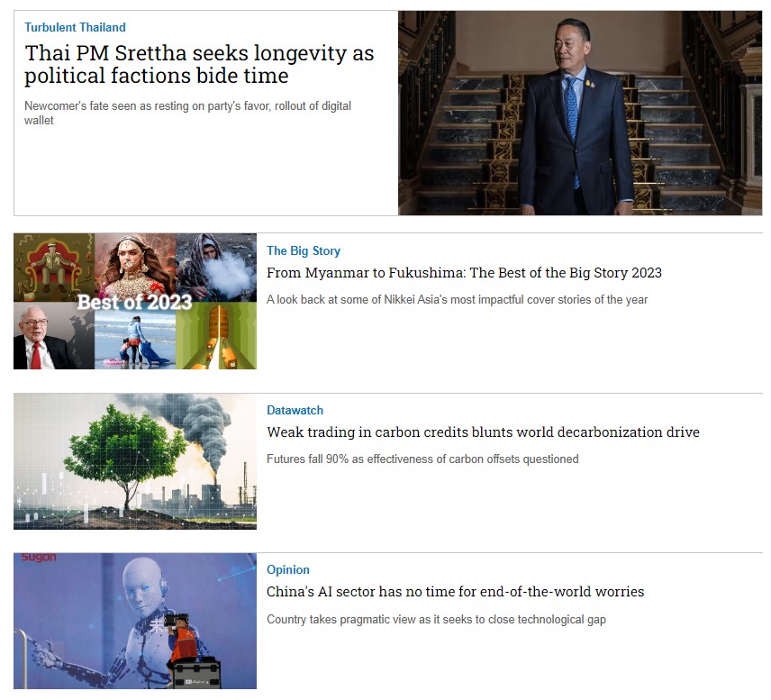The height and width of the screenshot is (700, 771).
Task: Open the Thai PM Srettha headline article
Action: point(199,65)
